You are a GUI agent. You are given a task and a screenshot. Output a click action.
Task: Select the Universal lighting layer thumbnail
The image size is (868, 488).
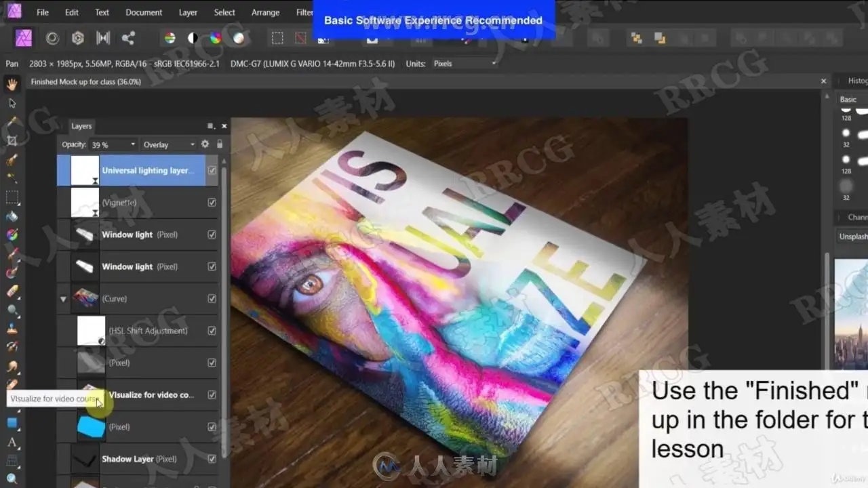click(x=85, y=171)
